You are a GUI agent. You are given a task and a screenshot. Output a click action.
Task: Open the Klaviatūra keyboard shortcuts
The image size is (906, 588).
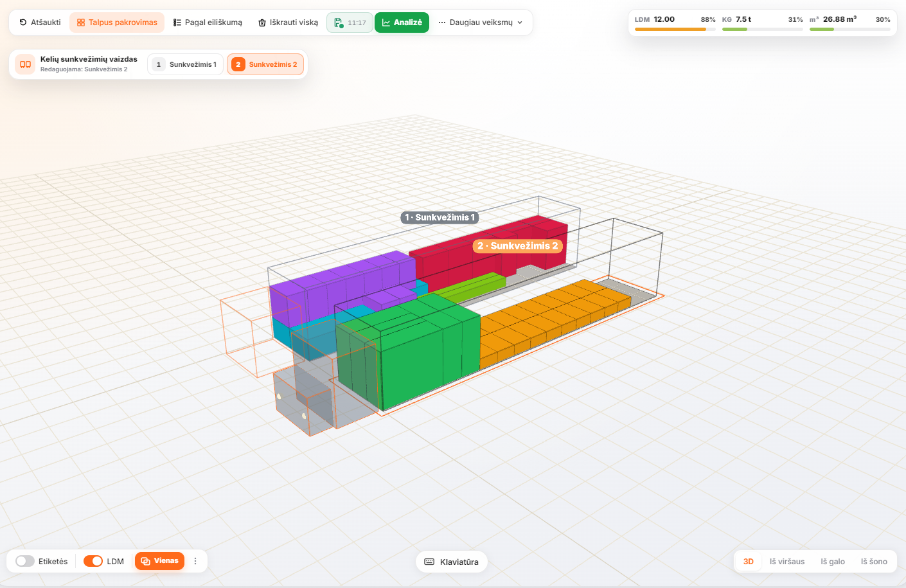coord(452,562)
